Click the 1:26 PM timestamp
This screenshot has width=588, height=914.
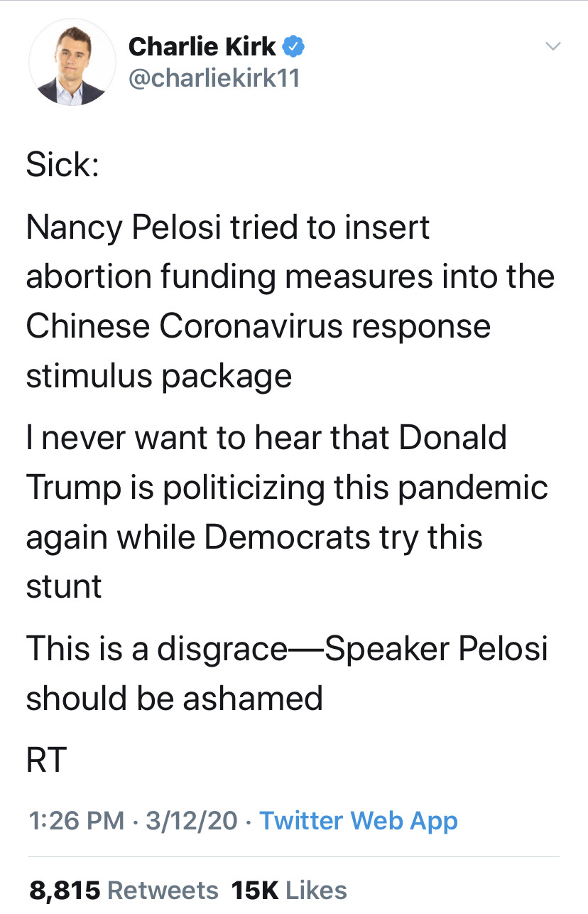pos(76,820)
